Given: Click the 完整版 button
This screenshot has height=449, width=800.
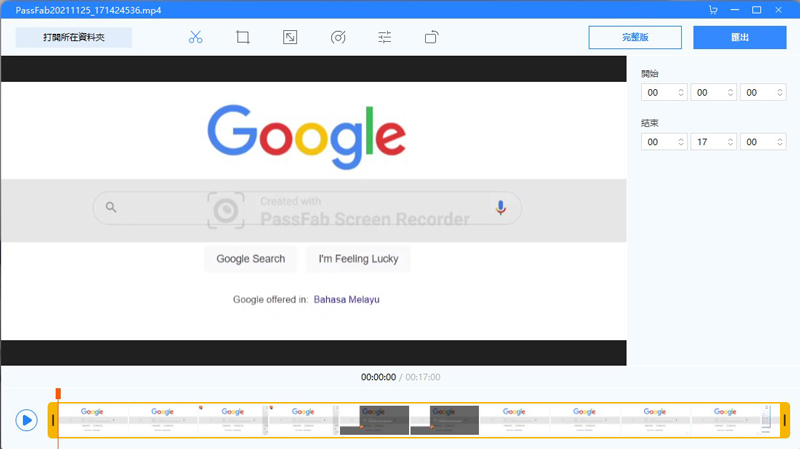Looking at the screenshot, I should [x=635, y=37].
